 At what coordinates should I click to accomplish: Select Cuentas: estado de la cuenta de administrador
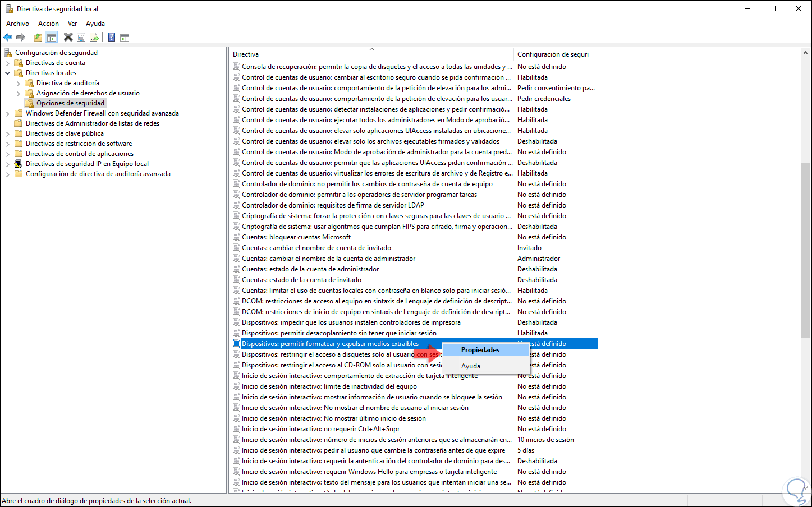310,269
